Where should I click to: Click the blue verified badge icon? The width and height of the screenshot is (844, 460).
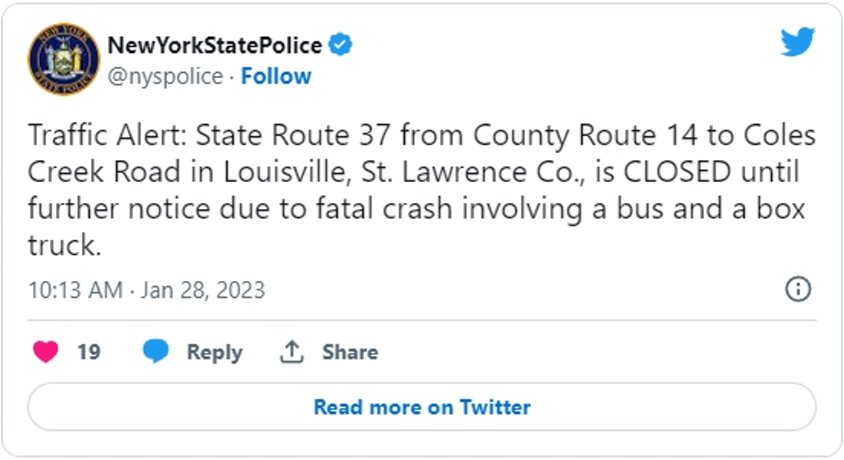(x=340, y=45)
